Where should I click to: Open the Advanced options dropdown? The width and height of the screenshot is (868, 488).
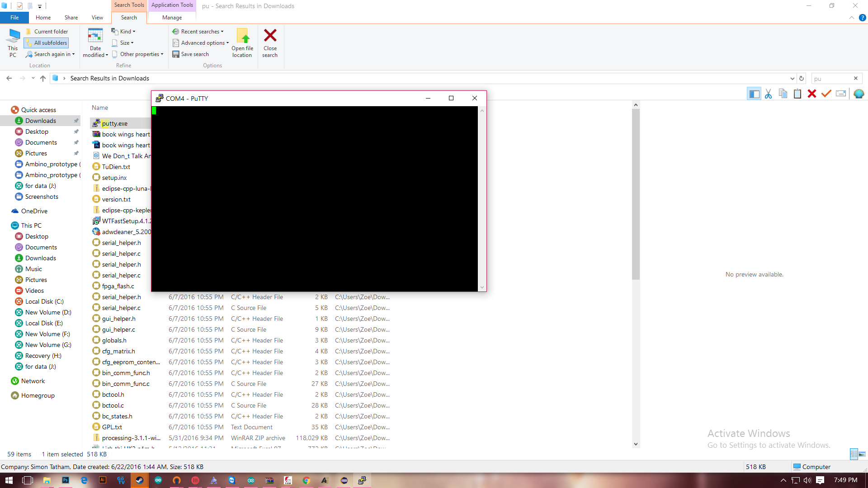[x=201, y=43]
